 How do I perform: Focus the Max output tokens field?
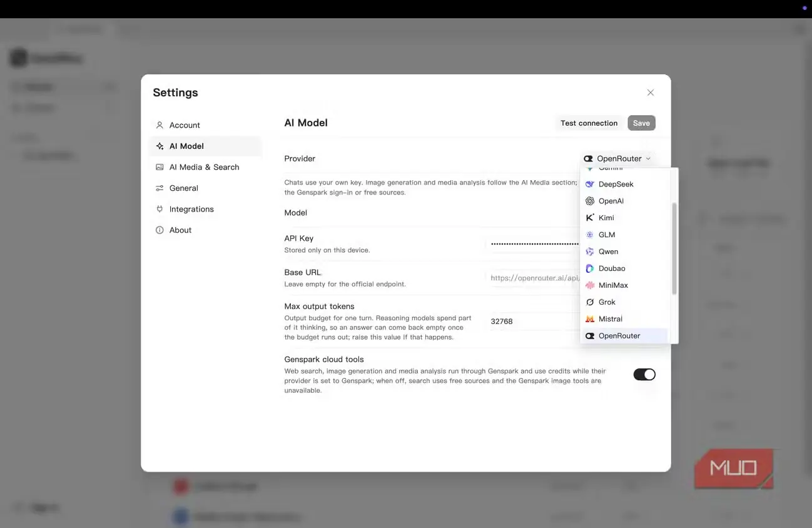click(x=534, y=322)
